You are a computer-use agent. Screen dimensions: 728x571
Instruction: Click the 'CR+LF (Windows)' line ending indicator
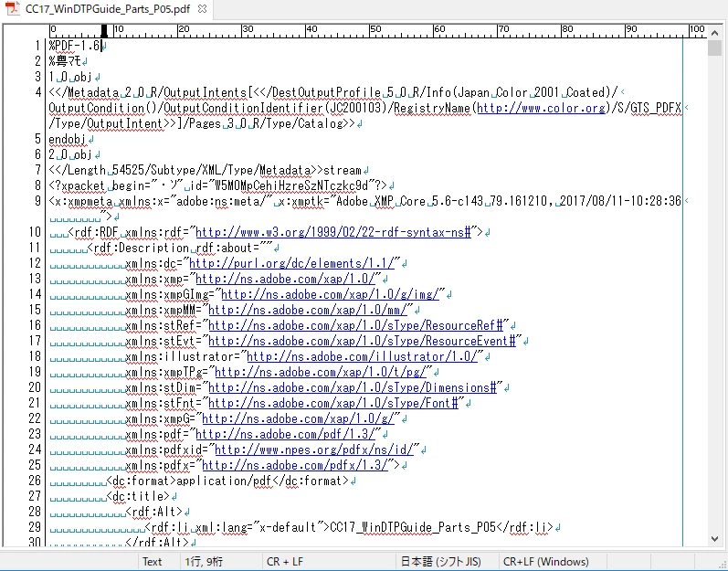(546, 562)
